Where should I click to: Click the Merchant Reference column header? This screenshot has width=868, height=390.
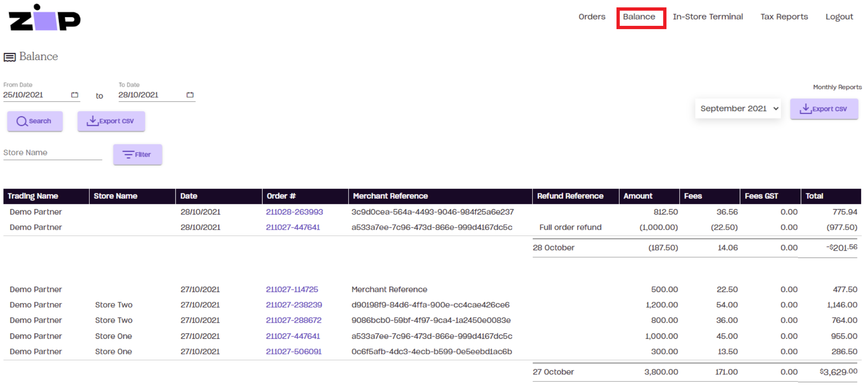click(440, 196)
